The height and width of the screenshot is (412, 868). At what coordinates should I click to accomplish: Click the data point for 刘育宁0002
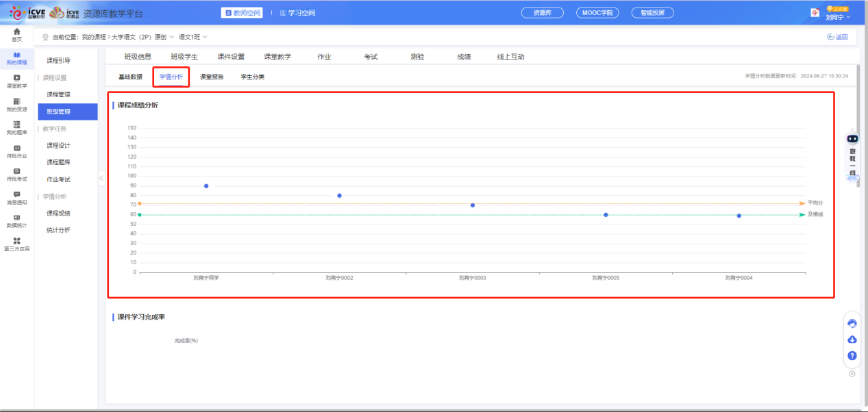[x=339, y=196]
